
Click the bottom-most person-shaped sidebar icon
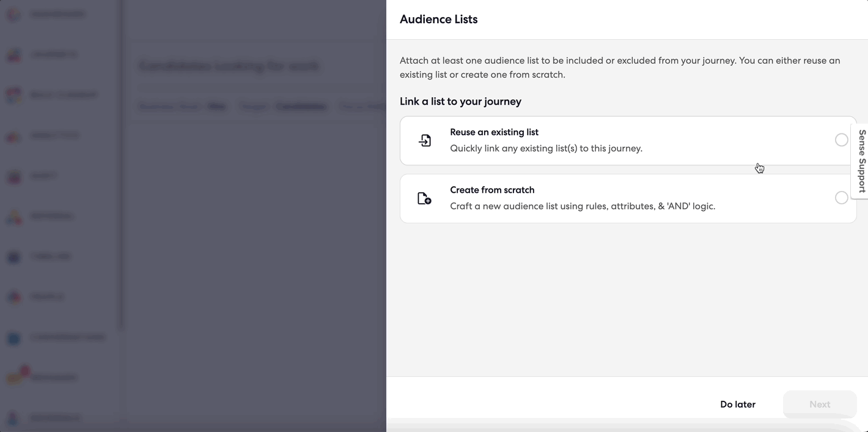pyautogui.click(x=13, y=417)
